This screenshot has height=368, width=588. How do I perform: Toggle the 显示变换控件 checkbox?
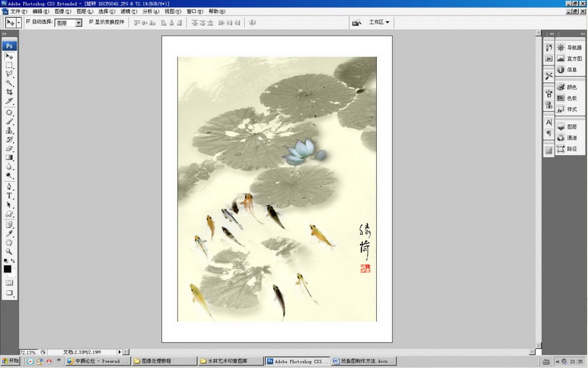pyautogui.click(x=91, y=22)
